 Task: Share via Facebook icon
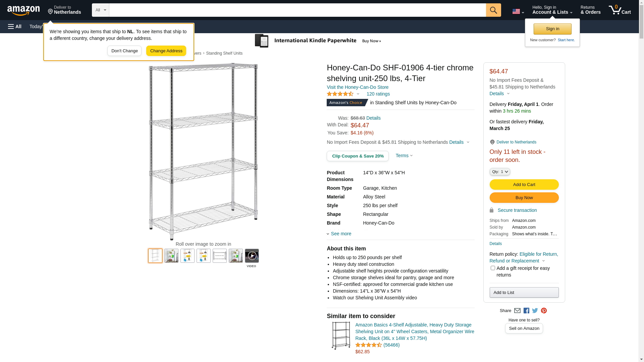tap(526, 311)
